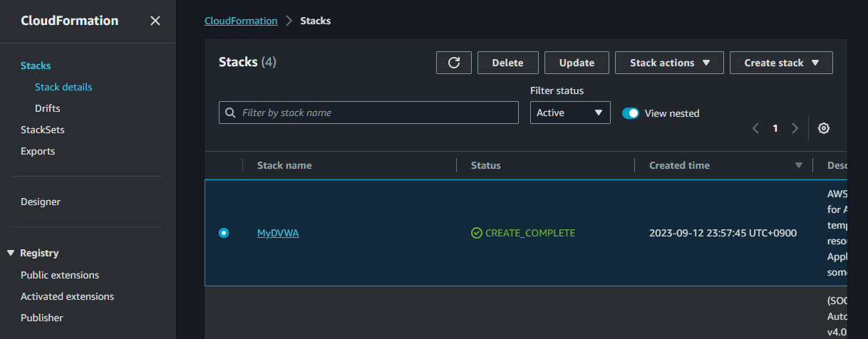Select the MyDVWA stack radio button

(224, 233)
